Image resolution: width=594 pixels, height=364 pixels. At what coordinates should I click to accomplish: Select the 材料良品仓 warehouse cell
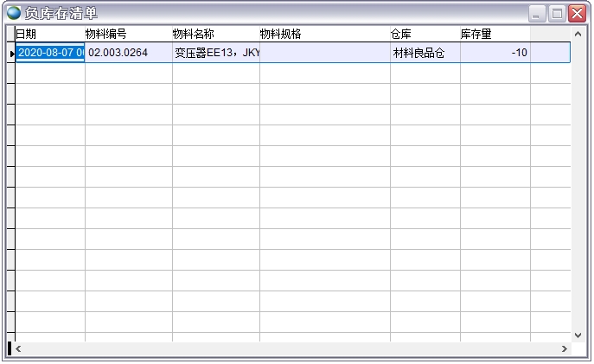pyautogui.click(x=425, y=53)
